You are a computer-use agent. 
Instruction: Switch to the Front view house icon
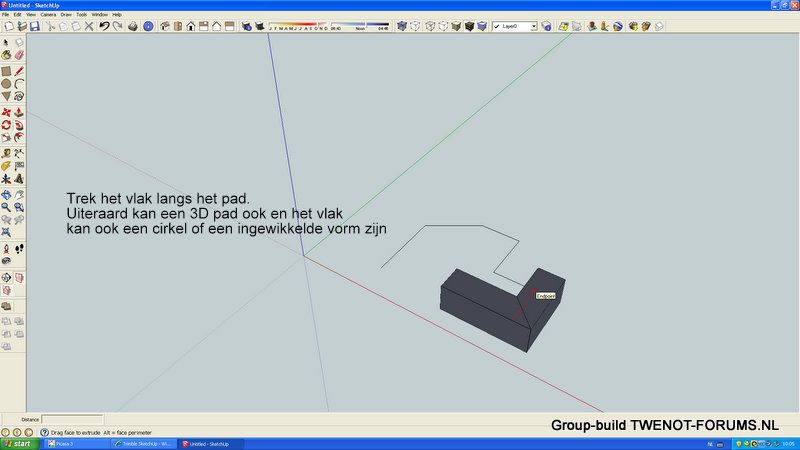point(190,26)
